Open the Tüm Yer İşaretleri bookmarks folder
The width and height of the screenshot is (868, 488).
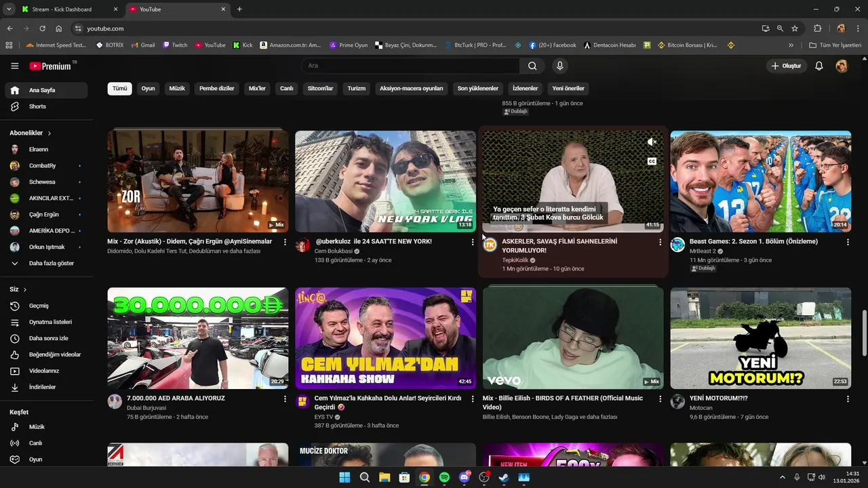(x=834, y=45)
